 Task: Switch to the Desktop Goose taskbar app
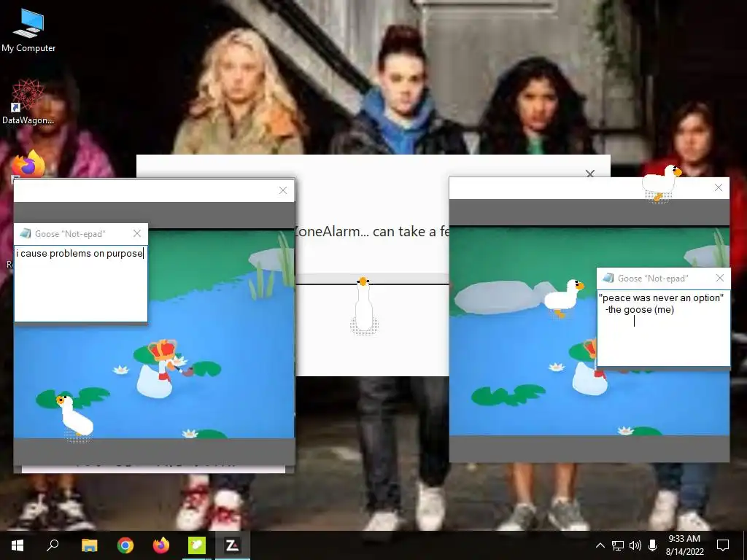[196, 545]
